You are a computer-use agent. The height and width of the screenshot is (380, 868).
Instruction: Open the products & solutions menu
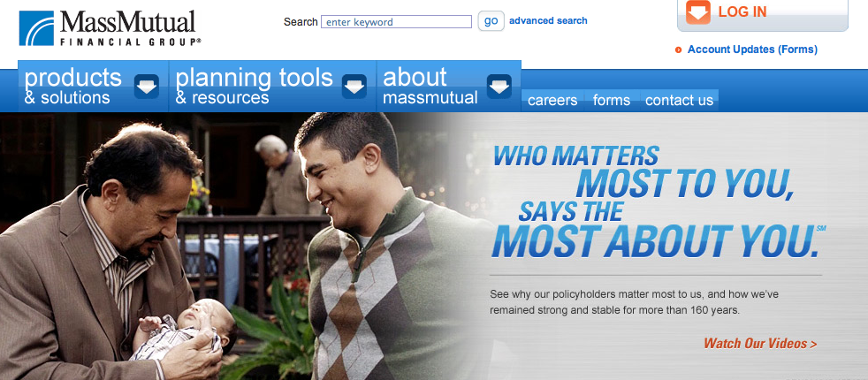(x=93, y=87)
